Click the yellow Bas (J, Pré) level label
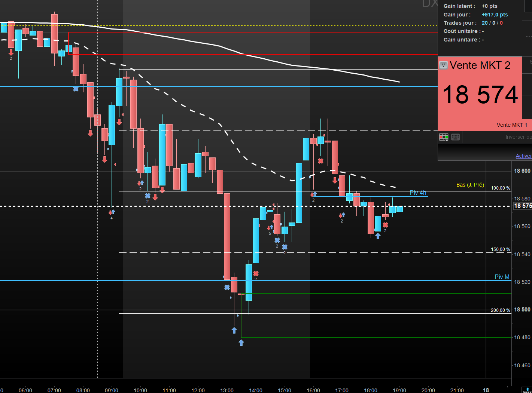 click(470, 185)
